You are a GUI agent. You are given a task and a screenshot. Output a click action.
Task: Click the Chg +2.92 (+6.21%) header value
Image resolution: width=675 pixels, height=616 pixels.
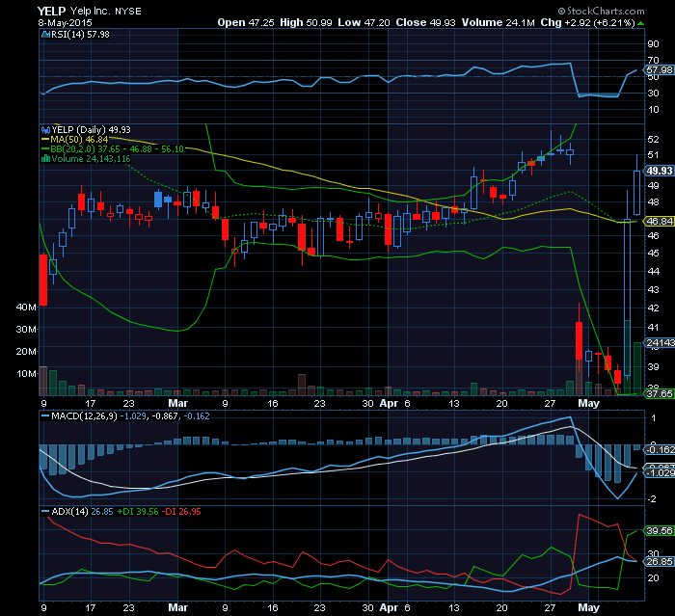click(x=588, y=23)
